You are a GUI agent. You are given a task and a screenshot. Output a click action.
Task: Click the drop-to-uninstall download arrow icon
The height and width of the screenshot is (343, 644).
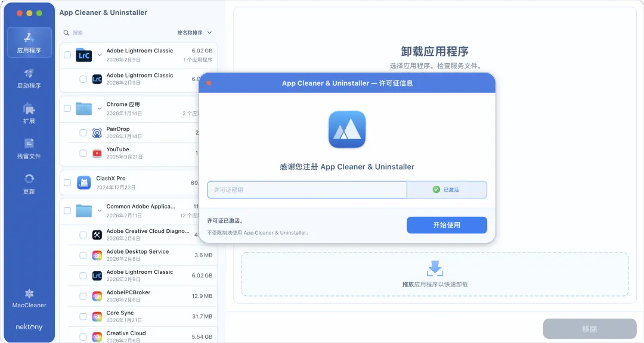435,269
